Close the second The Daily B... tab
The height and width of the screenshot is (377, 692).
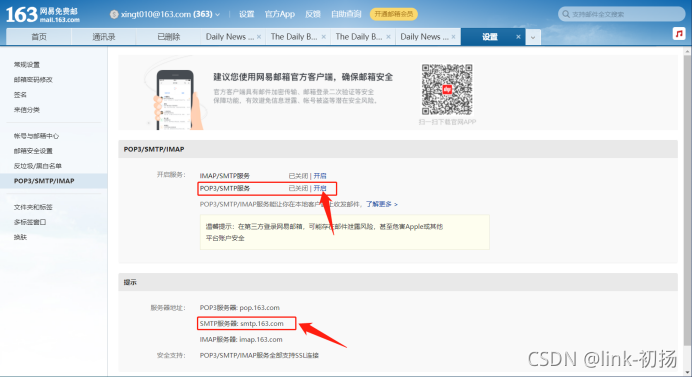pos(388,37)
